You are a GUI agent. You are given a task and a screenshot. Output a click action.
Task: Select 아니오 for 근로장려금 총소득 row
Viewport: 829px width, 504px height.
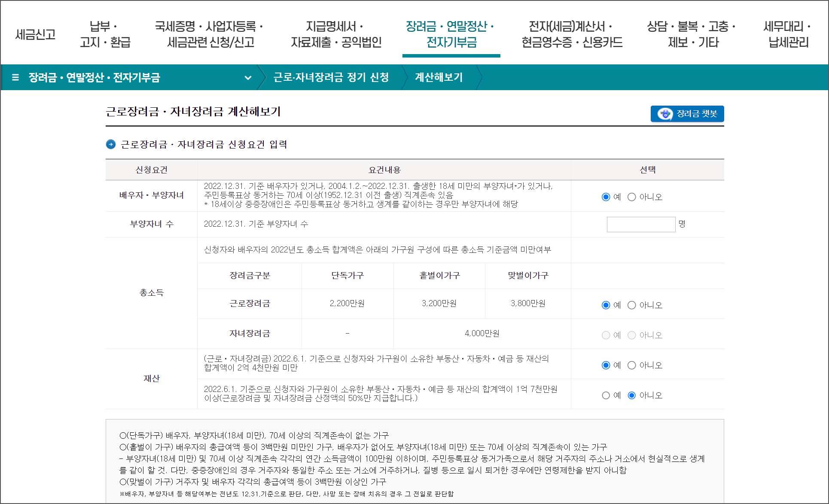(632, 305)
